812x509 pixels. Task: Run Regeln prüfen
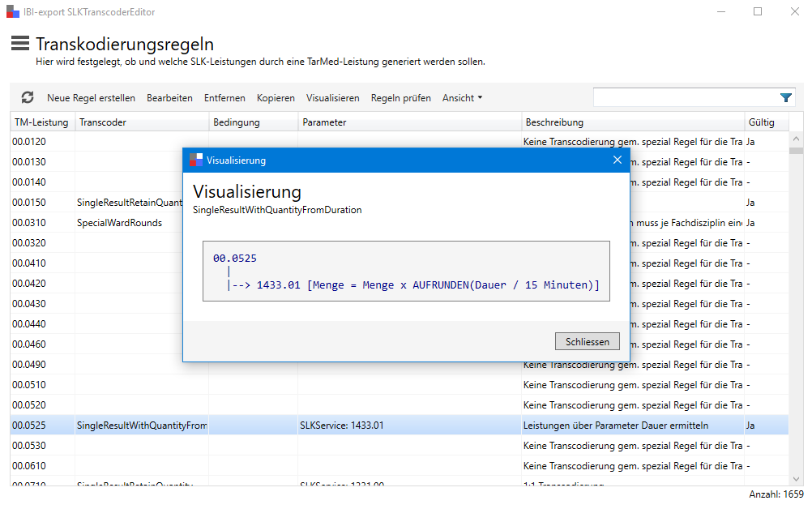(x=400, y=98)
